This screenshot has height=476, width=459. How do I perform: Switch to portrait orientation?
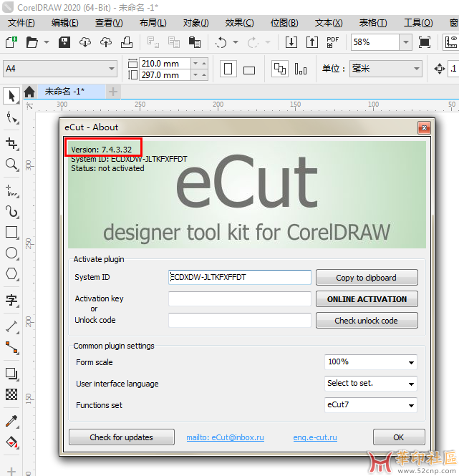pos(228,69)
